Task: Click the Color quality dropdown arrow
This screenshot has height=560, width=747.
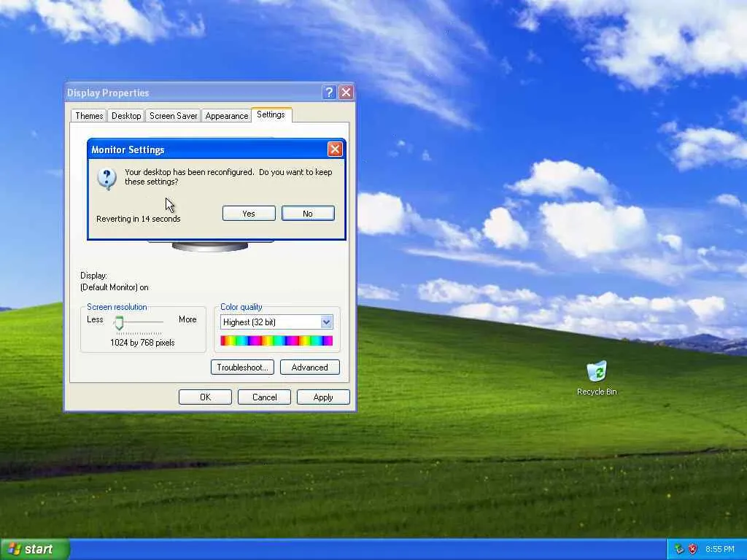Action: (326, 322)
